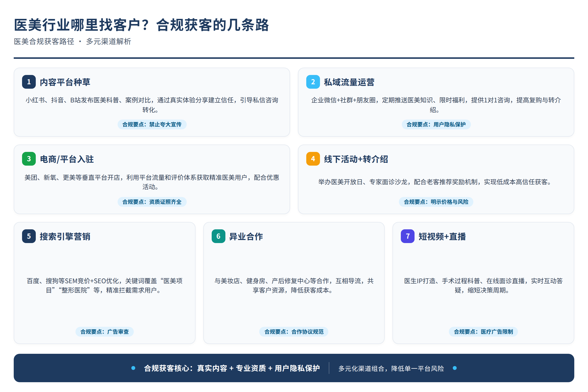Click the teal number 6 badge
This screenshot has height=392, width=588.
pyautogui.click(x=219, y=236)
